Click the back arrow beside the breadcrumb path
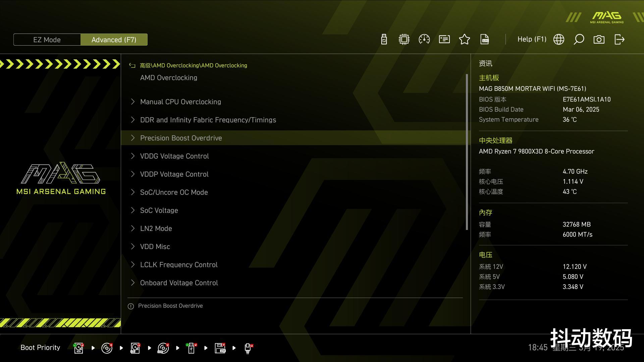The height and width of the screenshot is (362, 644). (132, 66)
